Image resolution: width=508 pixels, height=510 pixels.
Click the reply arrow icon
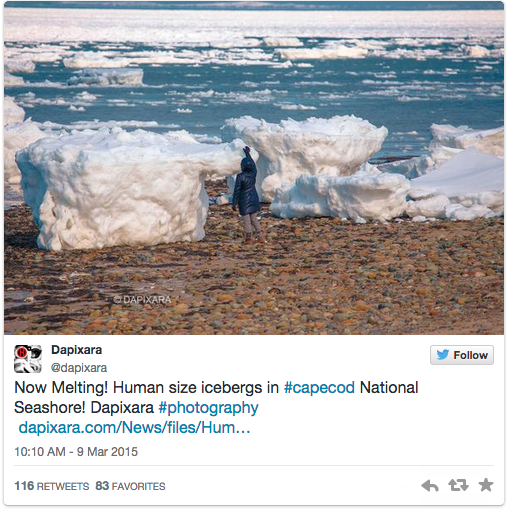click(430, 486)
